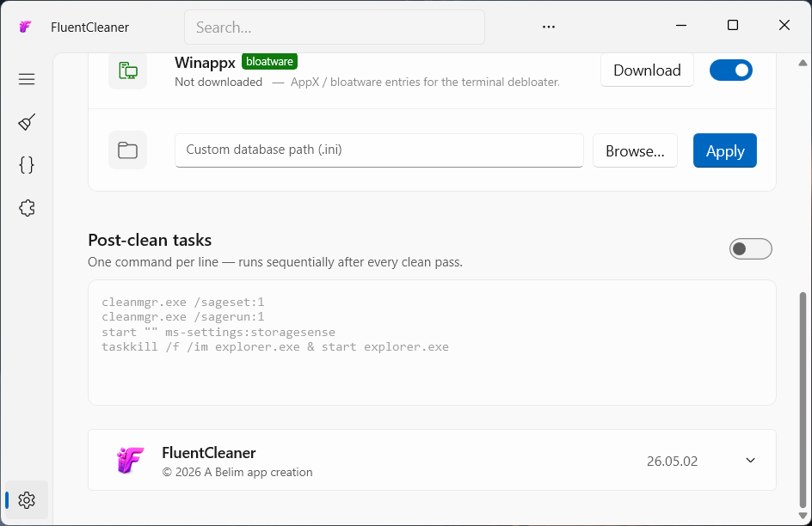
Task: Open the hamburger navigation menu
Action: [x=27, y=79]
